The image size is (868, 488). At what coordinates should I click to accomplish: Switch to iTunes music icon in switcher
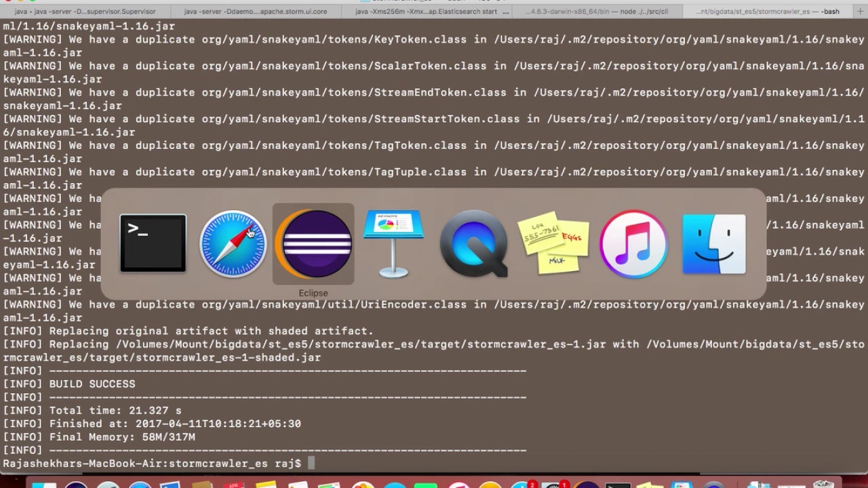click(x=634, y=244)
